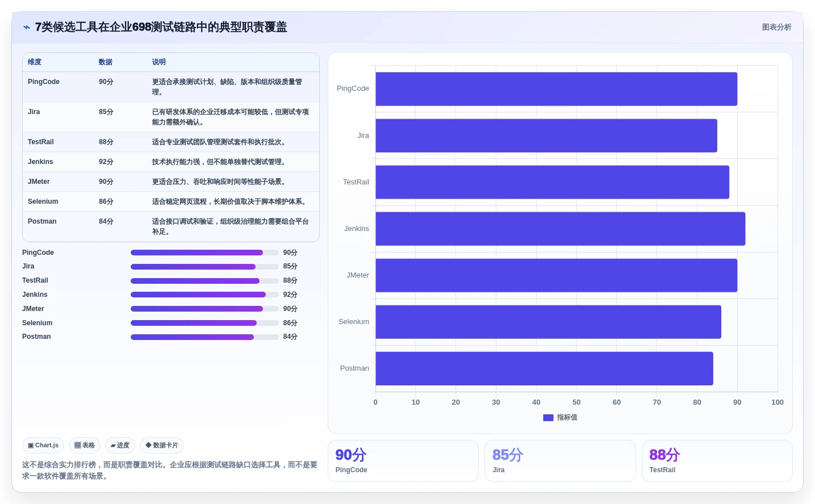Click the Jira progress bar
This screenshot has height=504, width=815.
click(204, 267)
